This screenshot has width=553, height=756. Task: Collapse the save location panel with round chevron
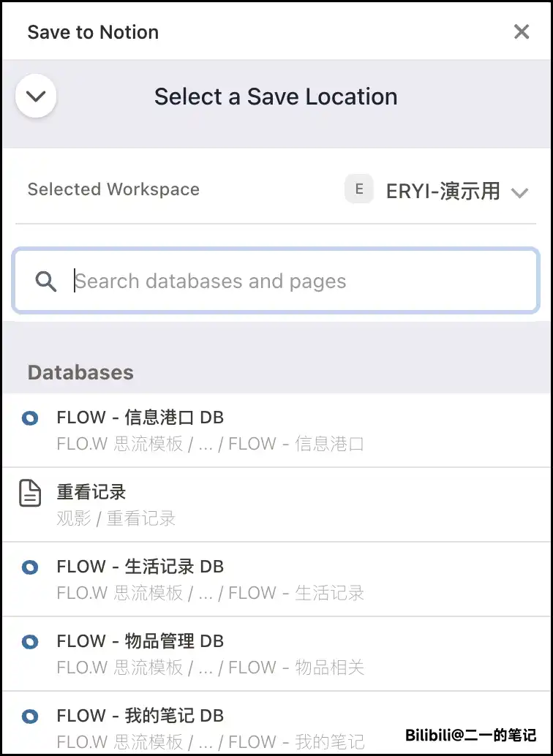(x=36, y=97)
